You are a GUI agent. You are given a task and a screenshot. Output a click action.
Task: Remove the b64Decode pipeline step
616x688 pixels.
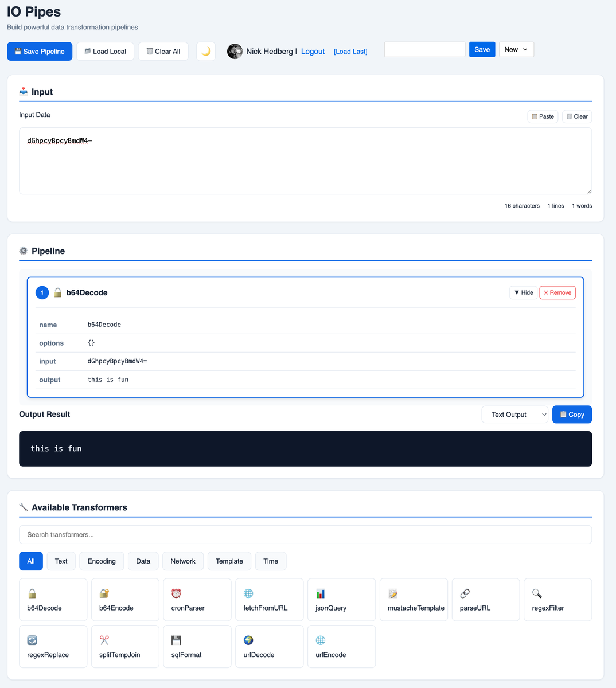click(557, 292)
